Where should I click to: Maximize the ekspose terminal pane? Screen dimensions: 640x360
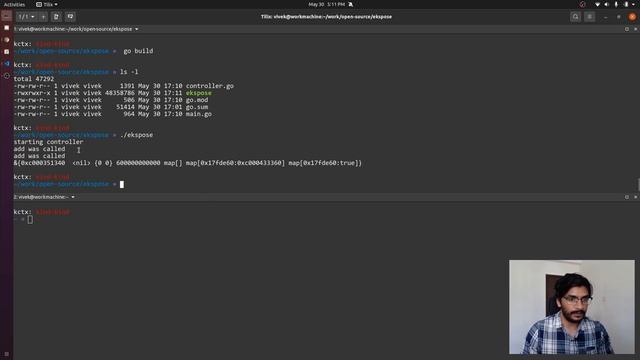(627, 29)
